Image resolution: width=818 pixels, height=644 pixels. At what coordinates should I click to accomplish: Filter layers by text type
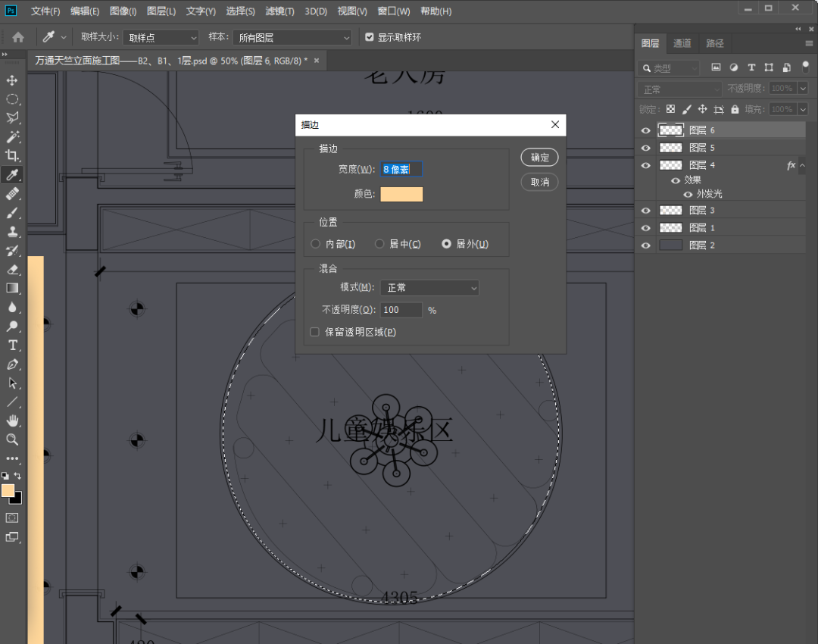(751, 67)
